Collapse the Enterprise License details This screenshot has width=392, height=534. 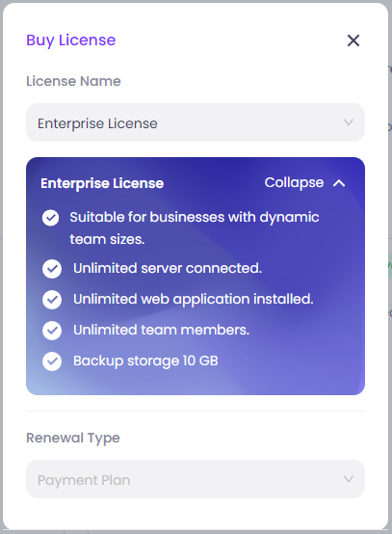(x=304, y=183)
